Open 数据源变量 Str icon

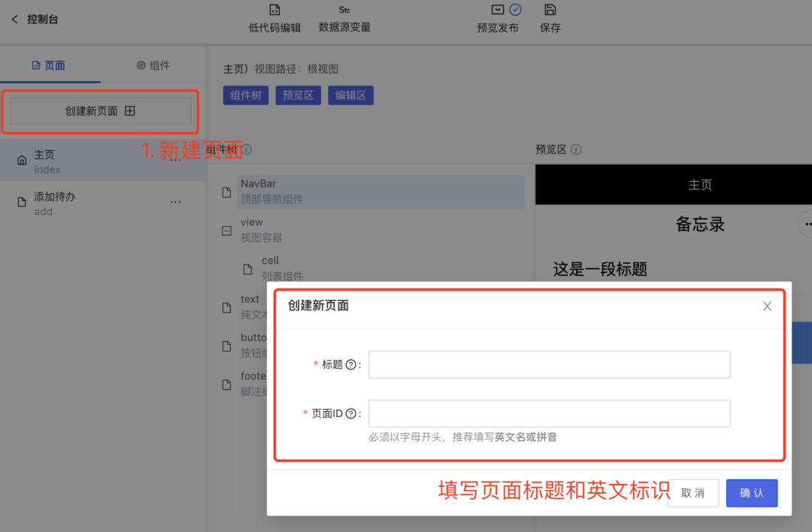click(344, 10)
